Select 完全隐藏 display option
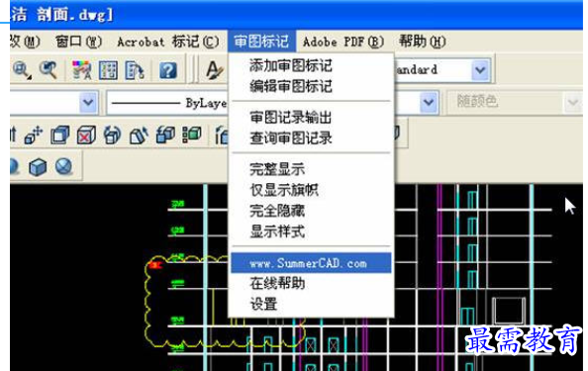The width and height of the screenshot is (588, 371). click(x=277, y=211)
